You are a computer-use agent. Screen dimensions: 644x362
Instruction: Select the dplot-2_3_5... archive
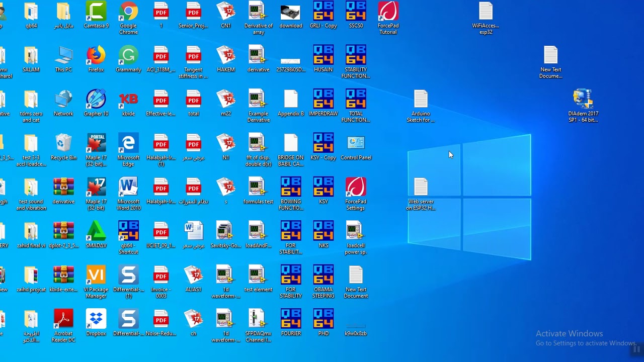coord(63,235)
